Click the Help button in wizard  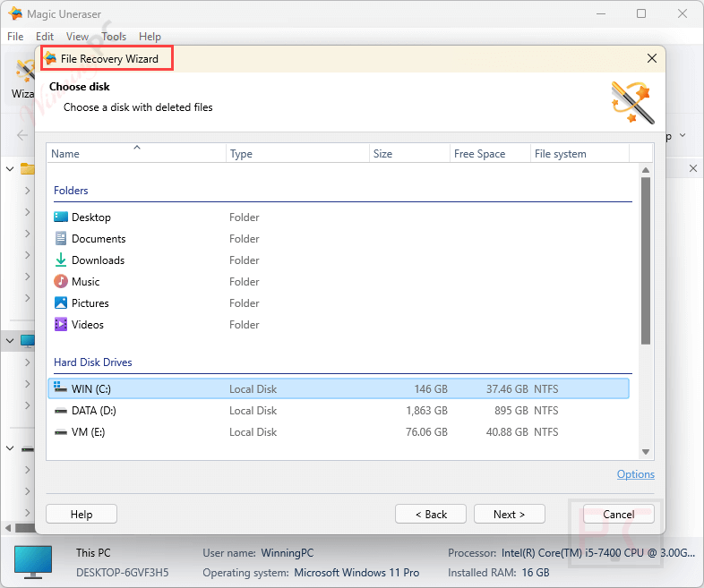tap(82, 514)
